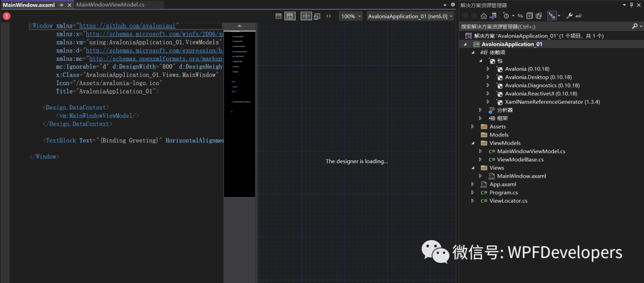Viewport: 644px width, 283px height.
Task: Select the App.axaml file
Action: [503, 184]
